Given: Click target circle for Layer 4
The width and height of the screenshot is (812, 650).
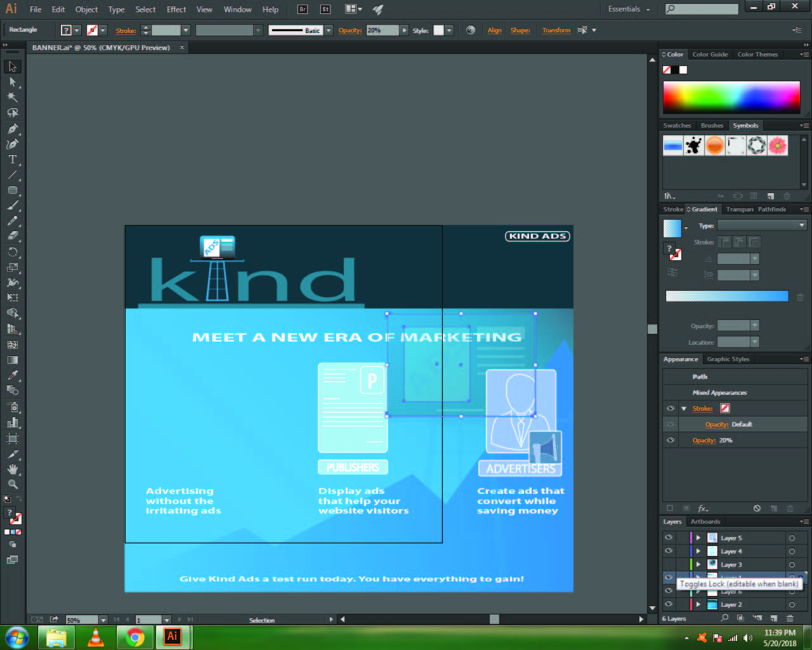Looking at the screenshot, I should [x=792, y=551].
